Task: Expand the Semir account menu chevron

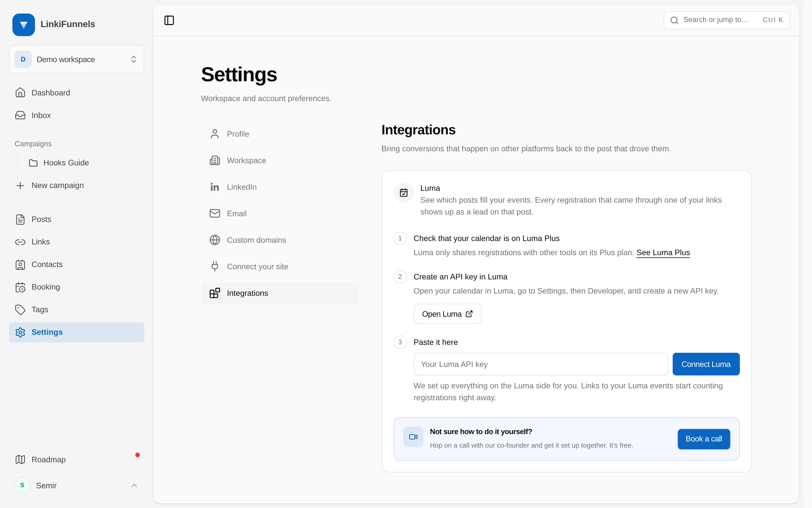Action: 134,485
